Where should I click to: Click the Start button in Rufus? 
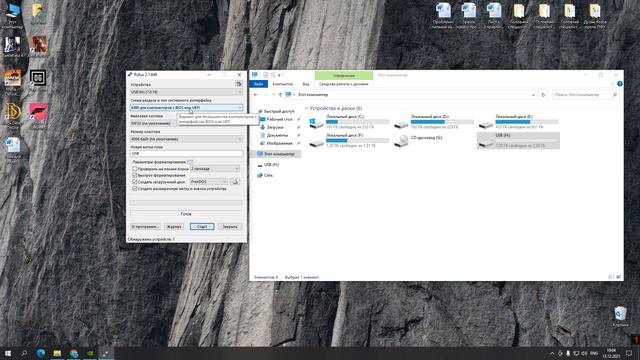click(202, 227)
